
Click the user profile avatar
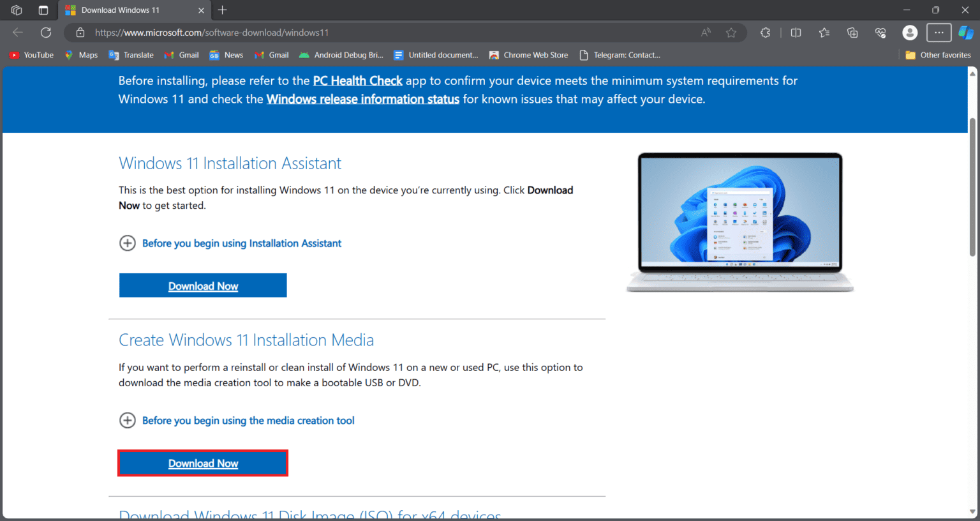pyautogui.click(x=910, y=33)
